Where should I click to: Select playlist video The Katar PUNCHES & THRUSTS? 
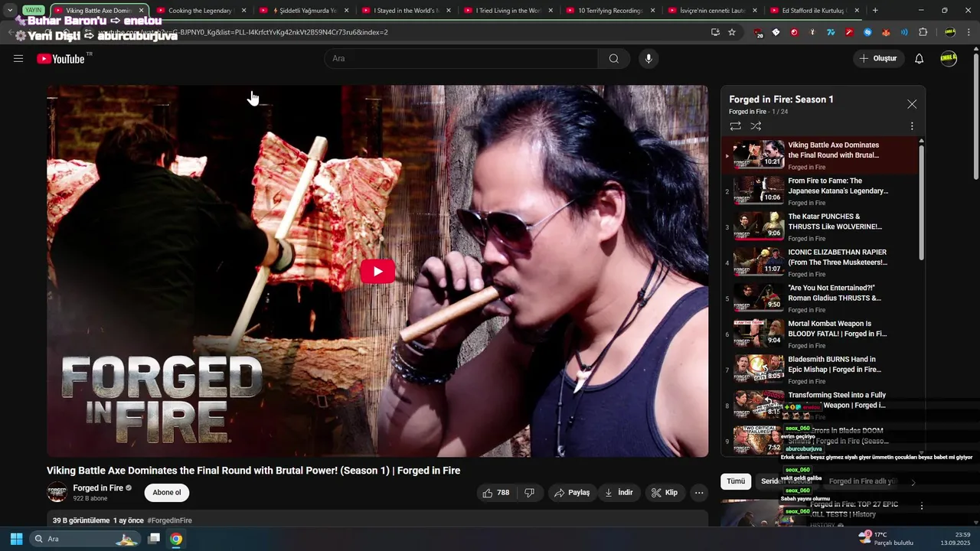coord(819,227)
